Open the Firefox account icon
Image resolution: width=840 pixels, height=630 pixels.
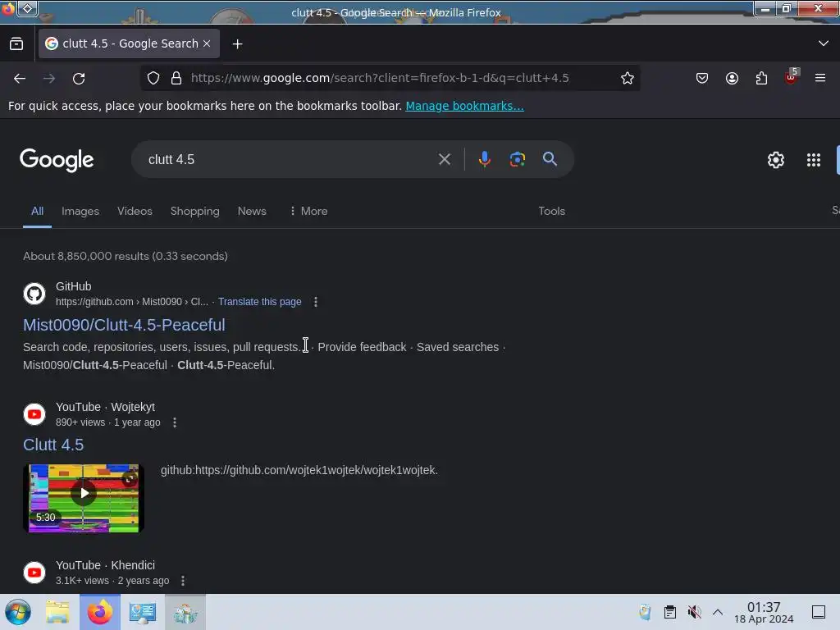tap(732, 78)
